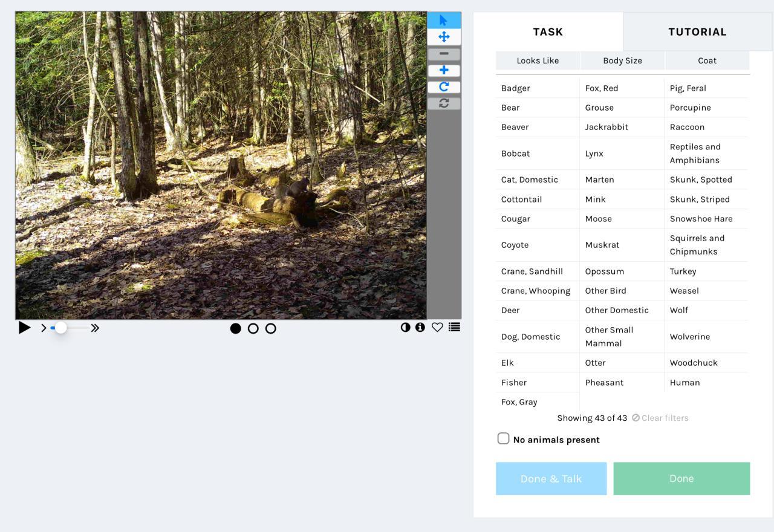Select Fox, Red option
The height and width of the screenshot is (532, 774).
coord(622,88)
